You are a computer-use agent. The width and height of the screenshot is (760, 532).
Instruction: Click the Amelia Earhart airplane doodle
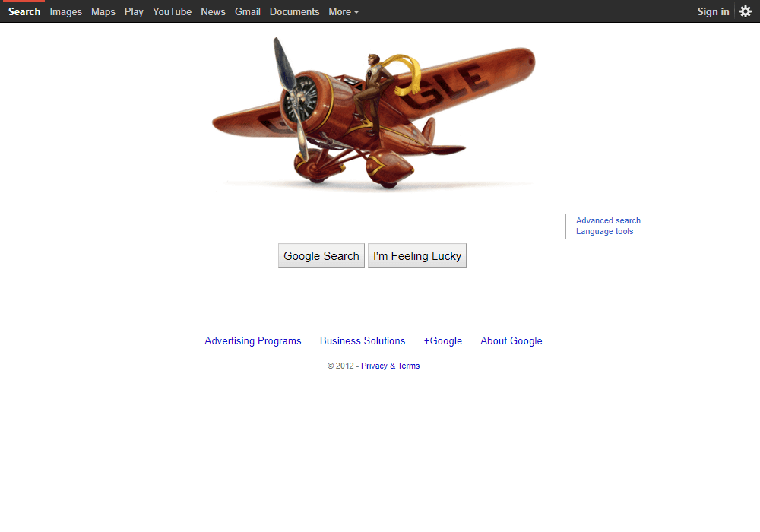pos(374,114)
